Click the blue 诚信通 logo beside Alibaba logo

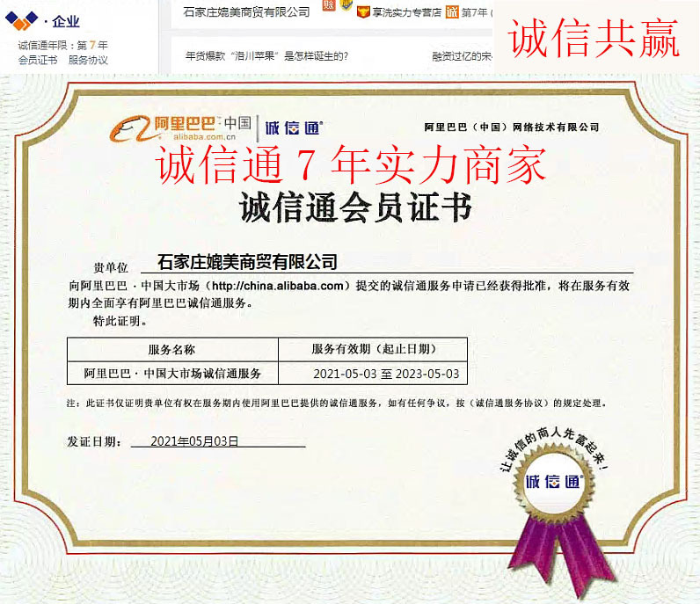(x=294, y=128)
